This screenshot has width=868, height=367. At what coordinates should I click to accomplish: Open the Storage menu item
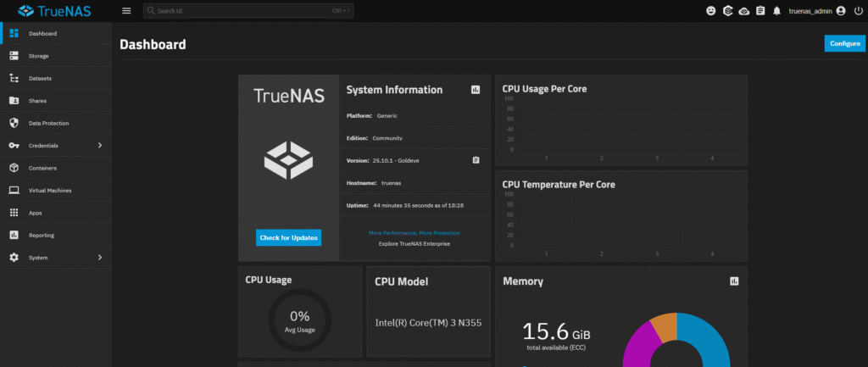click(57, 56)
